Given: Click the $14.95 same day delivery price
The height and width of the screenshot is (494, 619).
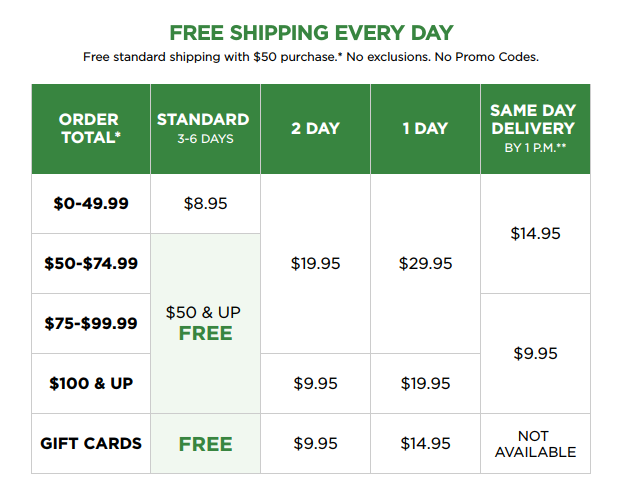Looking at the screenshot, I should 535,233.
